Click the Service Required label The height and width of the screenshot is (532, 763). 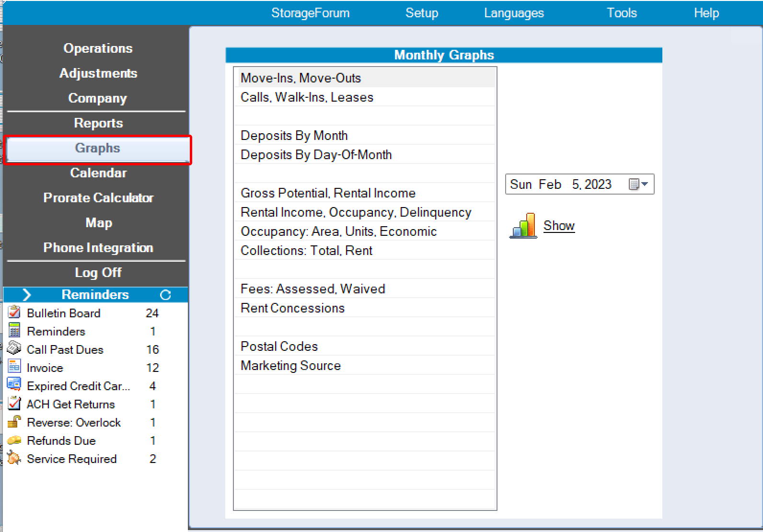tap(72, 459)
